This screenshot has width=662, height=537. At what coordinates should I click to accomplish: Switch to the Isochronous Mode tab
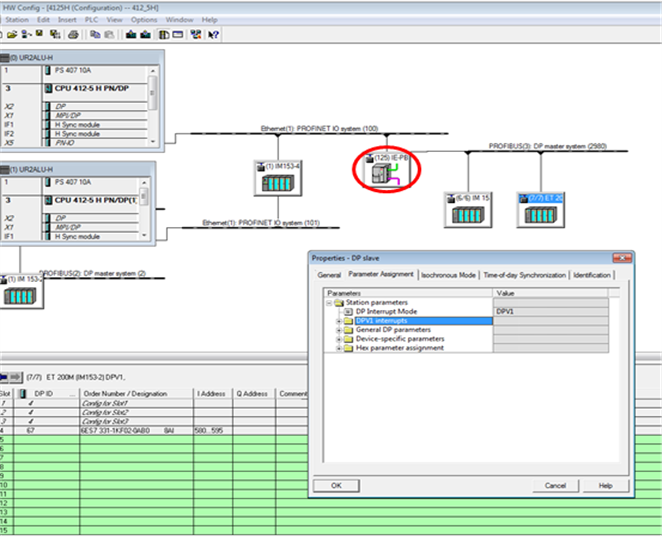click(x=448, y=275)
